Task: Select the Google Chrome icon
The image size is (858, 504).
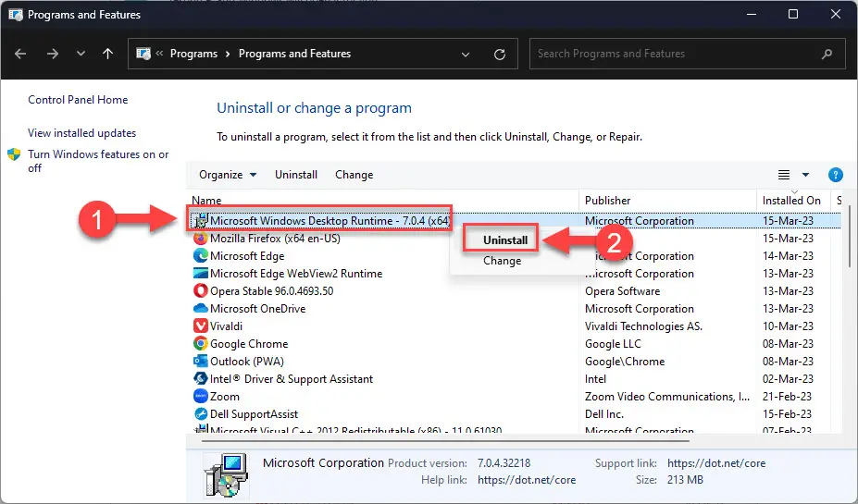Action: coord(200,344)
